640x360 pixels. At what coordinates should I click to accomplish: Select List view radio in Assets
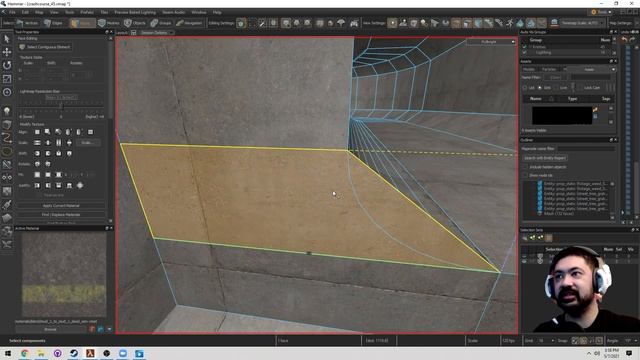click(x=525, y=88)
